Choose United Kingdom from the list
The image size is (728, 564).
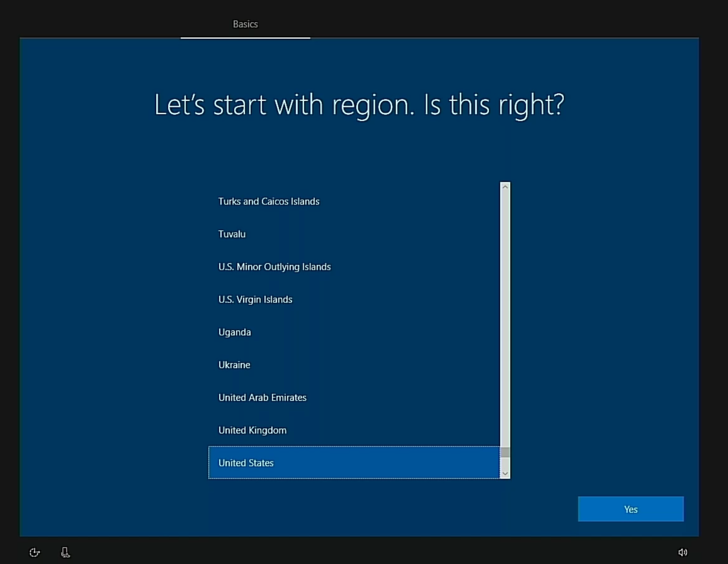point(252,430)
